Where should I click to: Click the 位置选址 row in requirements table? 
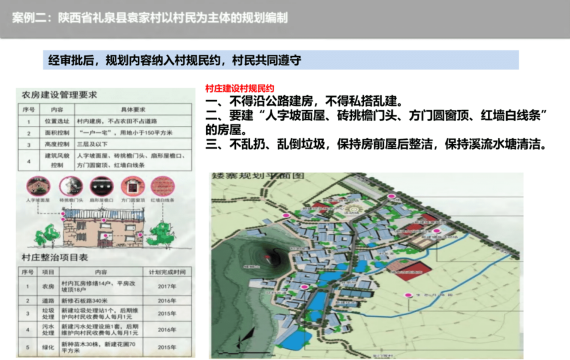(x=105, y=121)
